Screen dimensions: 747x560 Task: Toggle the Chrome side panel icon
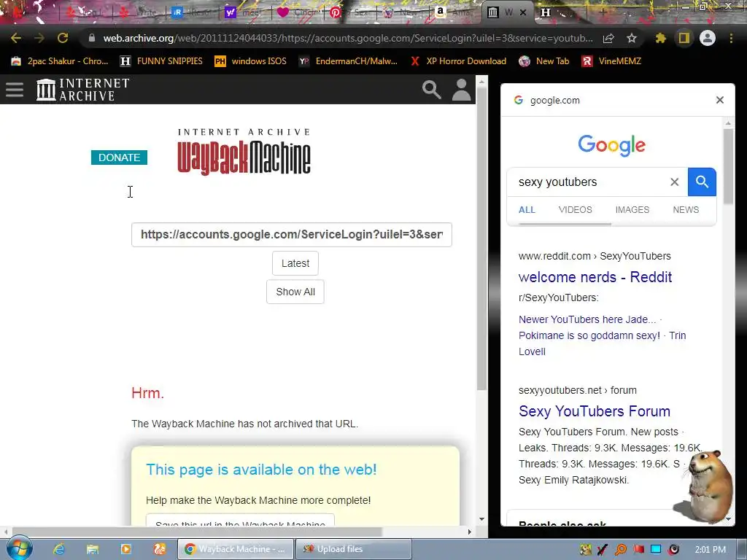coord(684,38)
